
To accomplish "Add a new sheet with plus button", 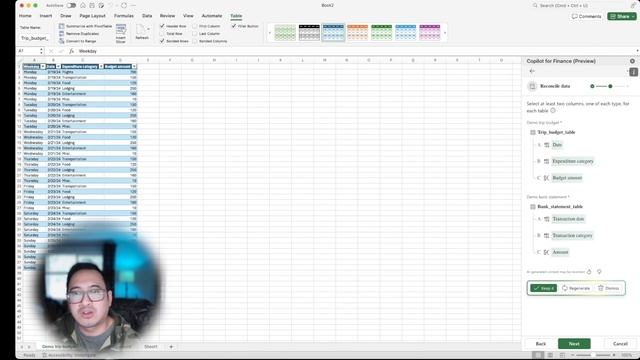I will (171, 347).
